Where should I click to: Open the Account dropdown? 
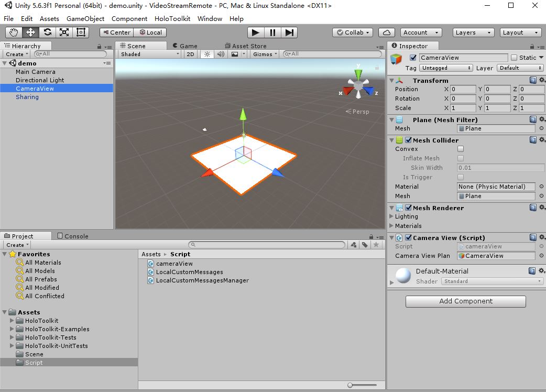[x=421, y=32]
